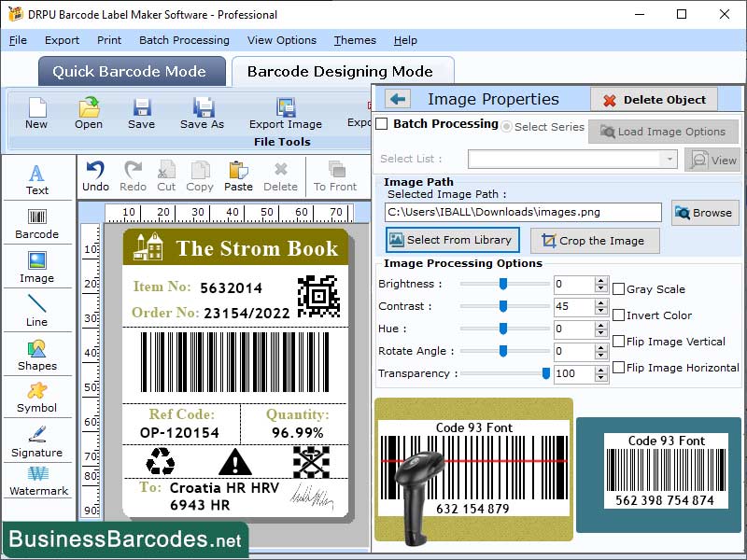Save the current label
The image size is (747, 560).
pos(142,113)
